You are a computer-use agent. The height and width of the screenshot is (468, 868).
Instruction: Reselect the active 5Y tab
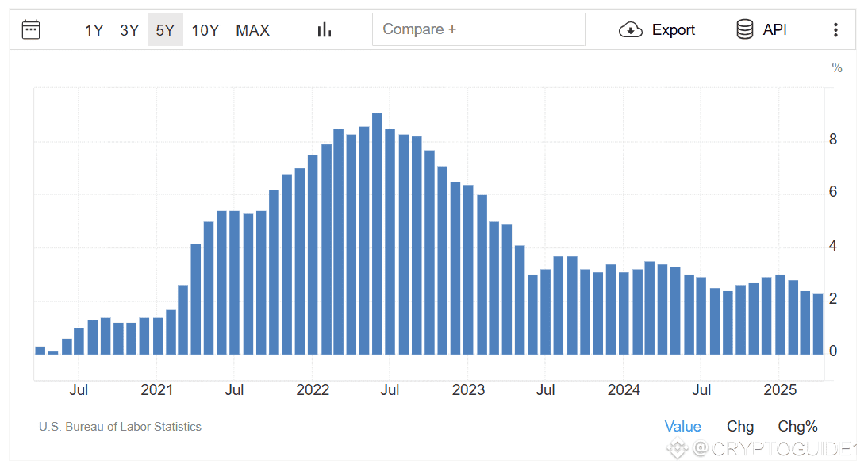click(165, 29)
